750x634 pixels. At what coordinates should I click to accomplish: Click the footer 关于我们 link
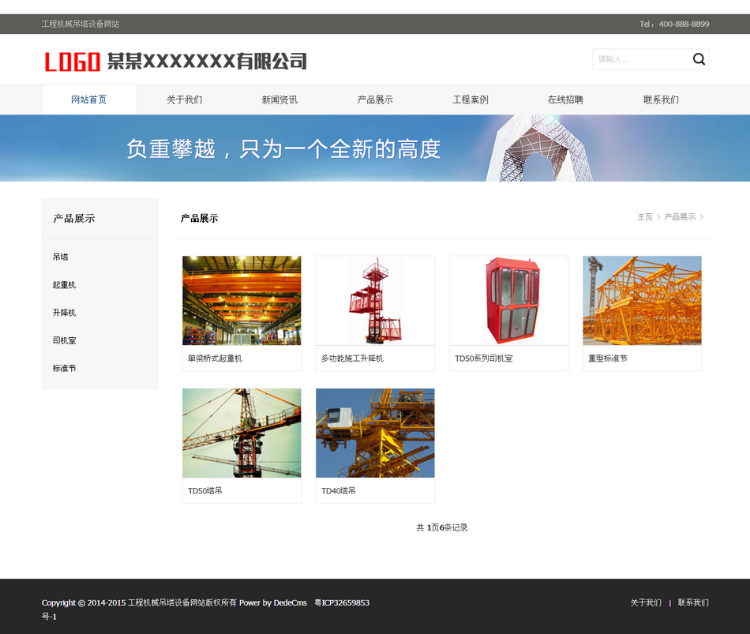(646, 602)
